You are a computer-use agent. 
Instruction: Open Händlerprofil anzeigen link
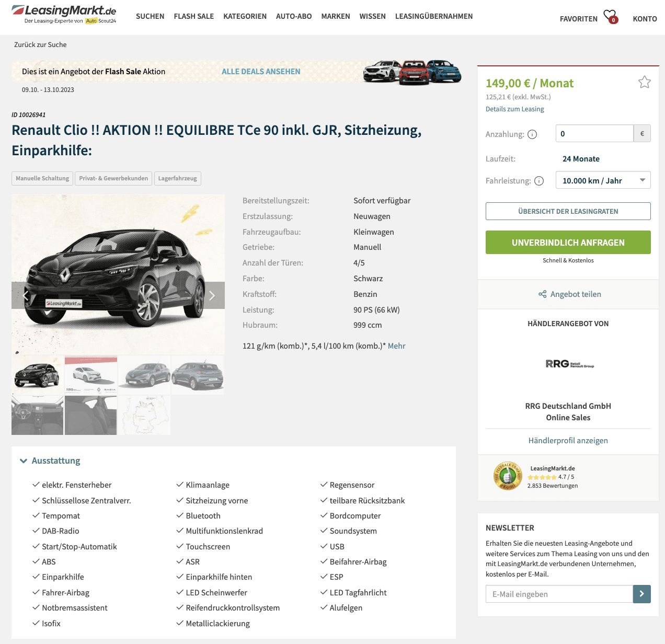[568, 441]
